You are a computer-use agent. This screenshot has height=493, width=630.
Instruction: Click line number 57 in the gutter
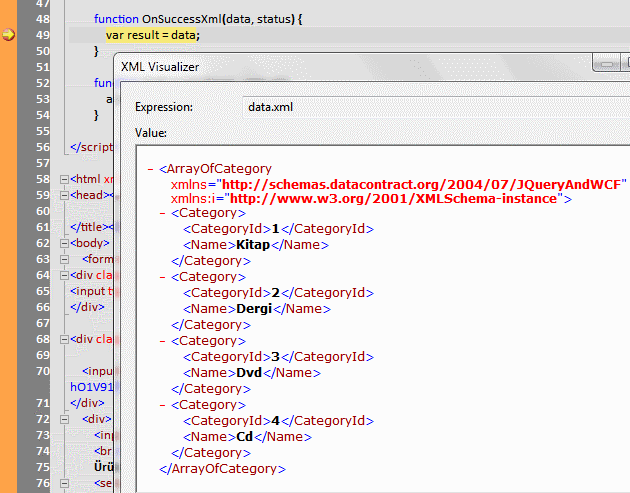point(43,164)
